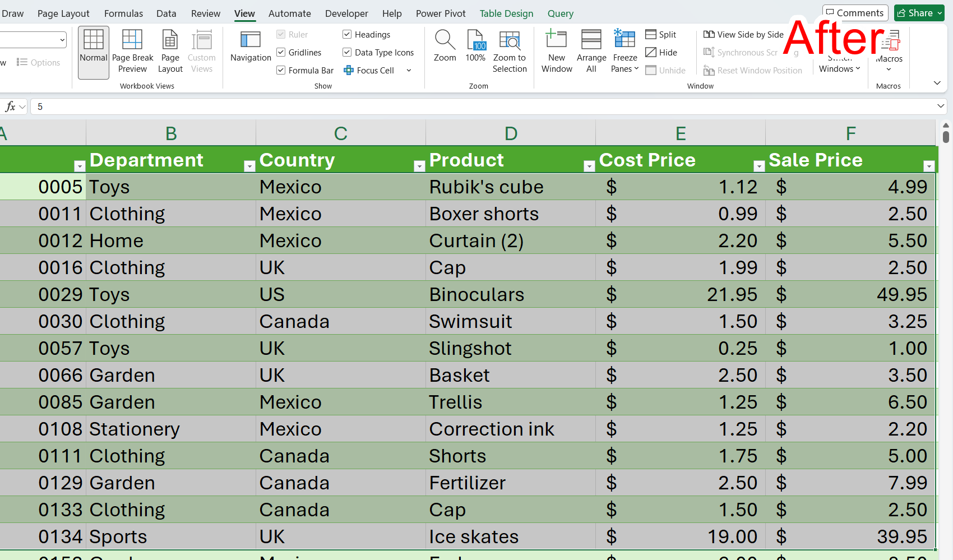This screenshot has height=560, width=953.
Task: Open the Country column filter dropdown
Action: [x=419, y=166]
